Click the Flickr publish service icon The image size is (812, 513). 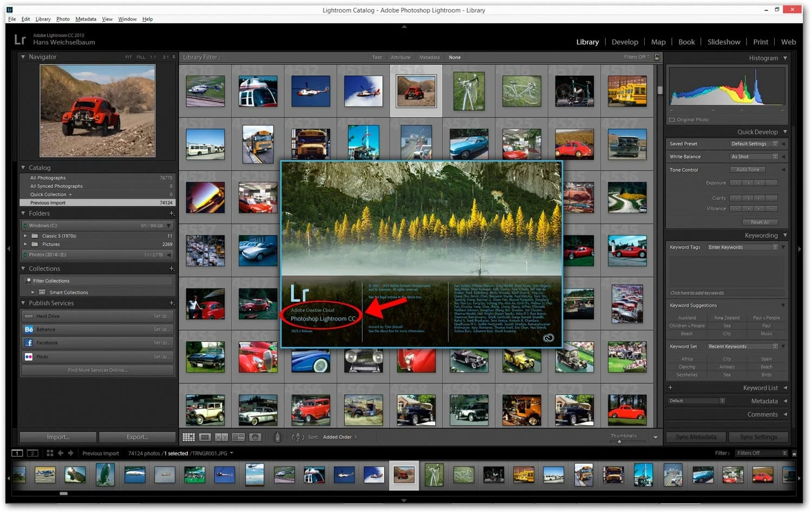(29, 357)
